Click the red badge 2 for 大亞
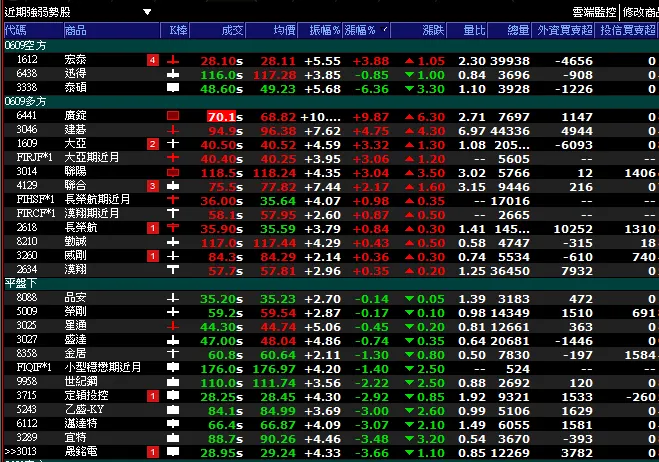This screenshot has height=462, width=659. click(153, 145)
